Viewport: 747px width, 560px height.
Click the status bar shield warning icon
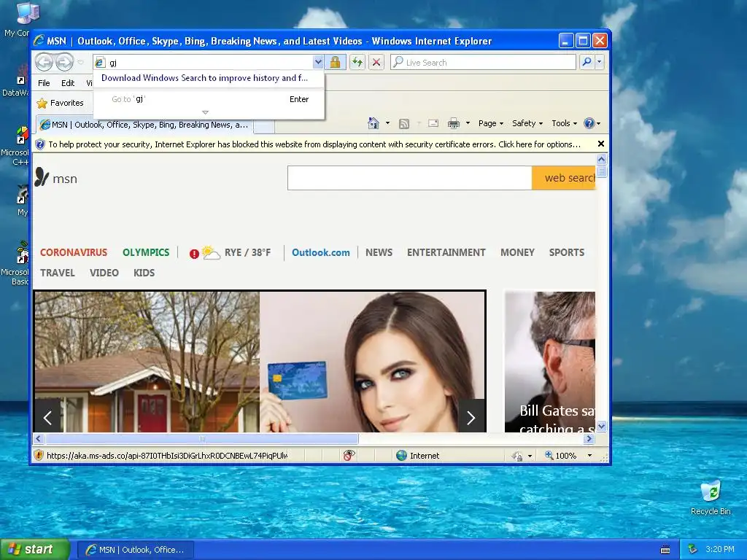[x=39, y=455]
